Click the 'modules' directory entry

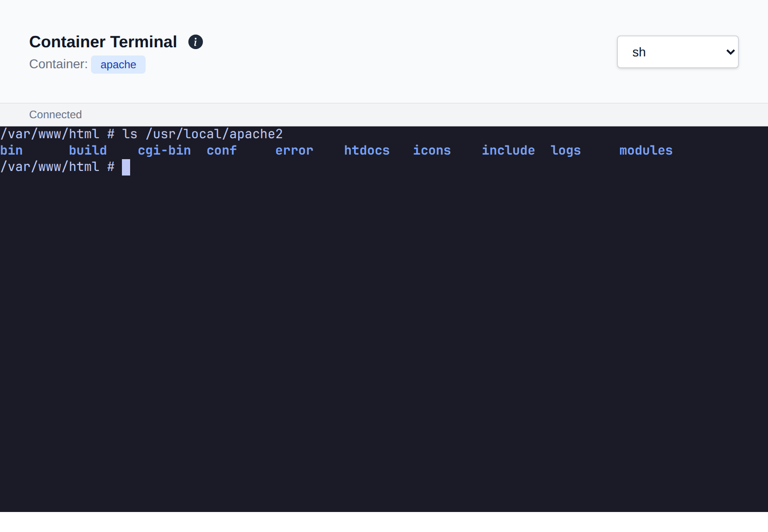pos(646,151)
